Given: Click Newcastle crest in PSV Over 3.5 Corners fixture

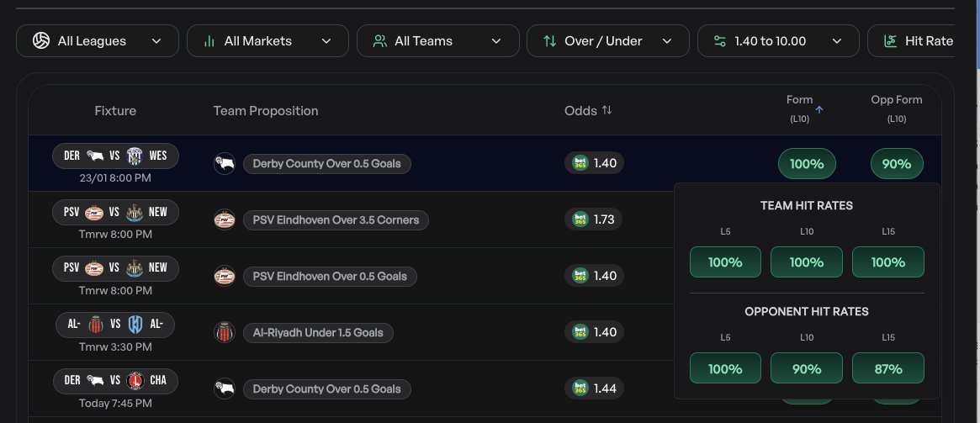Looking at the screenshot, I should (x=135, y=212).
